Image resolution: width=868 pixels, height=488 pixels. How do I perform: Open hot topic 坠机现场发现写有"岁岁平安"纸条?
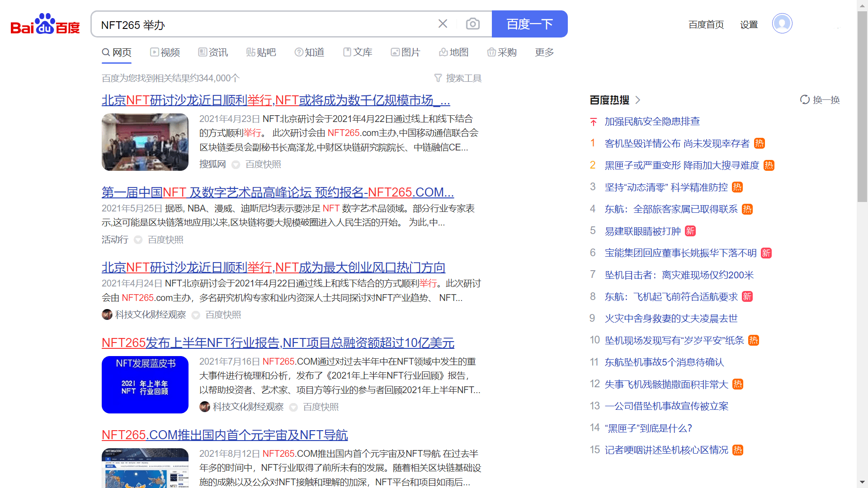[675, 340]
